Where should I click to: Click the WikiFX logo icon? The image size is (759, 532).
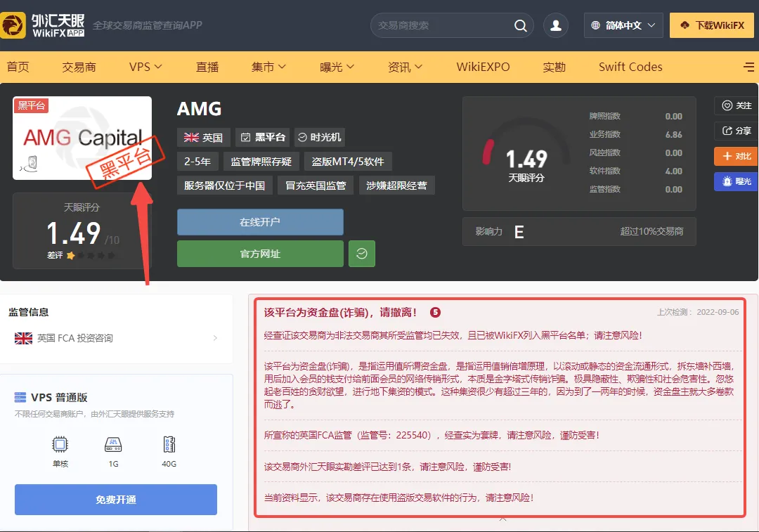coord(13,25)
